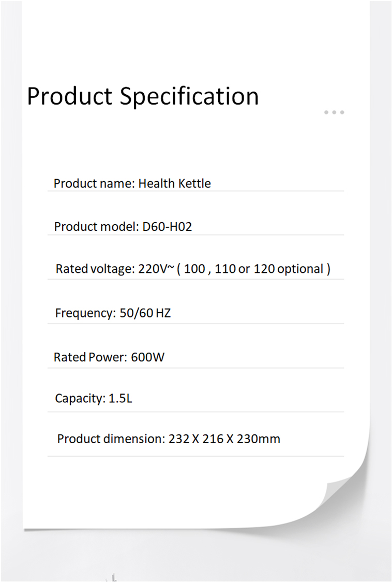Click the 'Frequency:' label
The height and width of the screenshot is (582, 392).
[85, 313]
